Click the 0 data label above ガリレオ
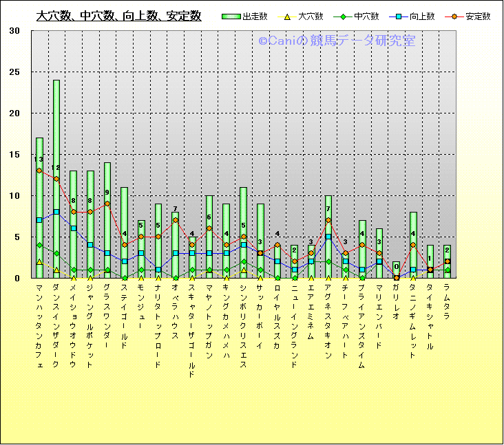Screen dimensions: 504x445 [396, 266]
